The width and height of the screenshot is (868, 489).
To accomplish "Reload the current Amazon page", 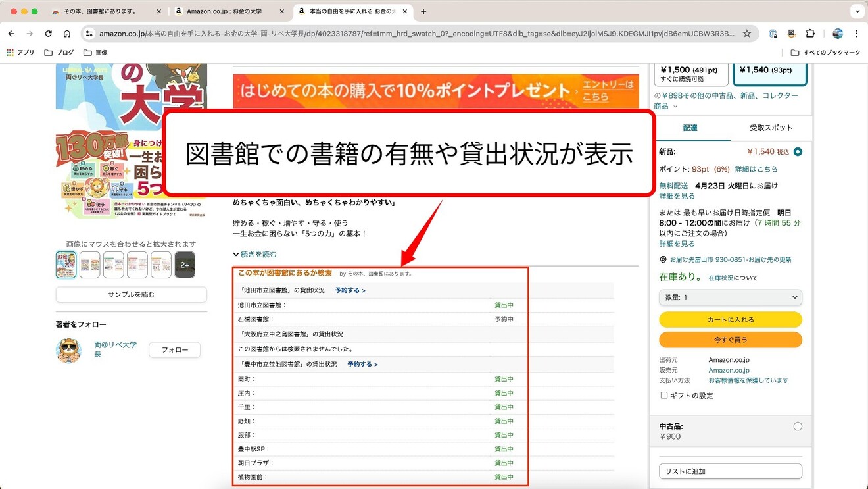I will (48, 34).
